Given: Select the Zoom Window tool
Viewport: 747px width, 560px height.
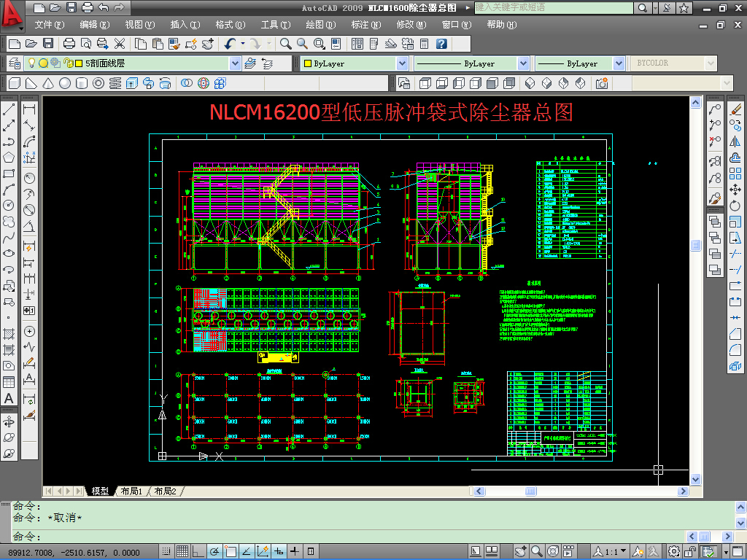Looking at the screenshot, I should coord(319,44).
